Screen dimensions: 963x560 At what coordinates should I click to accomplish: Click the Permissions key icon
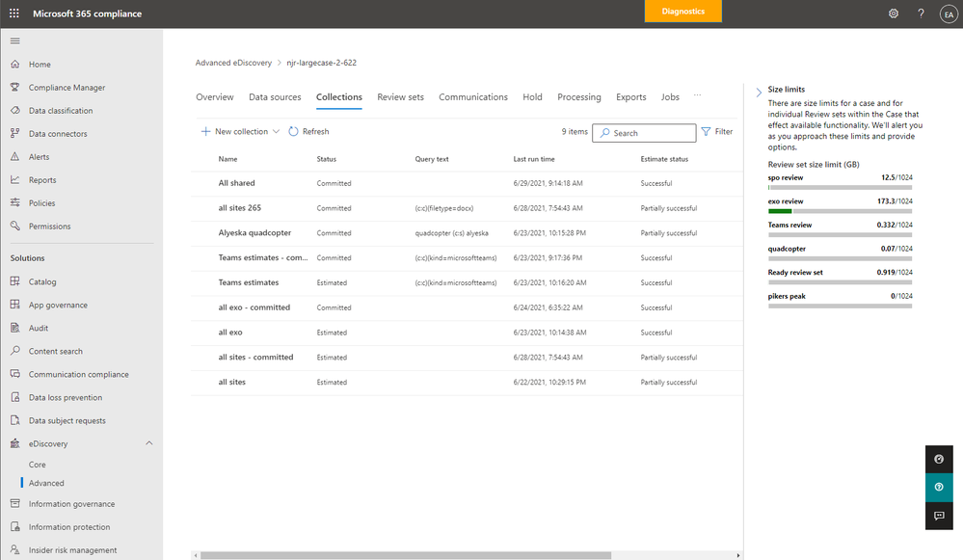pyautogui.click(x=15, y=226)
